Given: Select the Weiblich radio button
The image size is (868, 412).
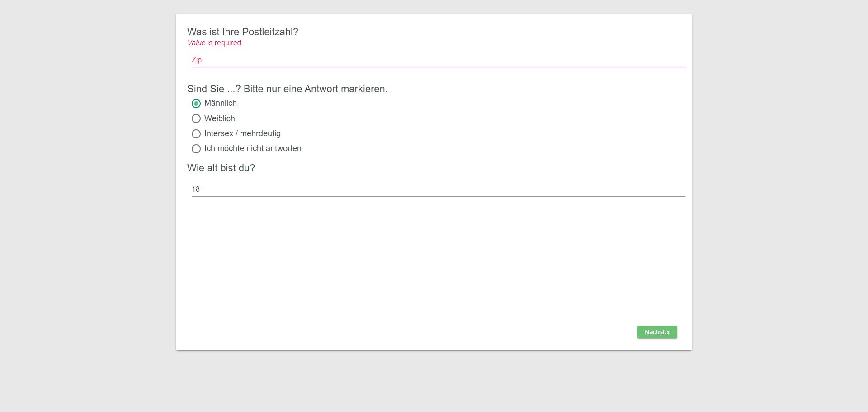Looking at the screenshot, I should click(196, 118).
